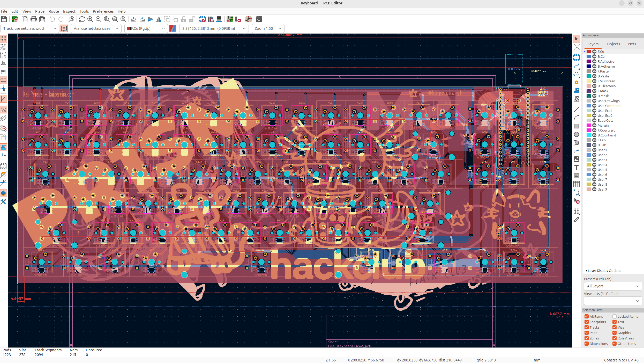Select the Edge.Cuts layer row
Image resolution: width=644 pixels, height=363 pixels.
(613, 120)
